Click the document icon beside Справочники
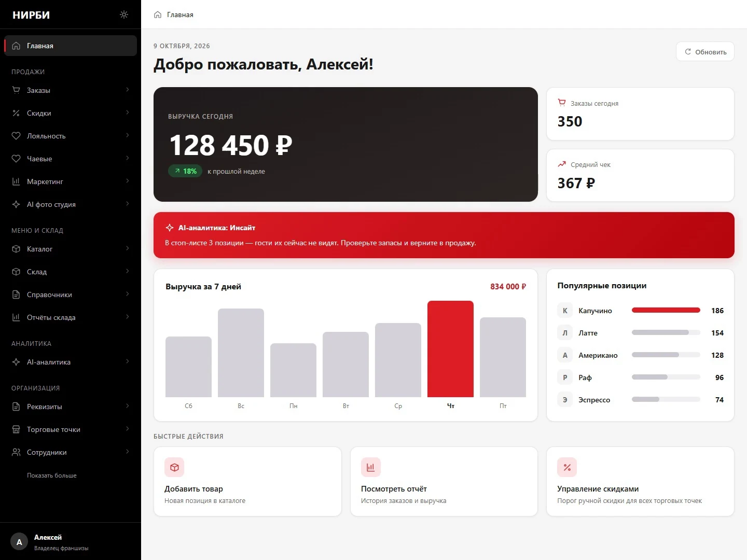The image size is (747, 560). coord(16,295)
